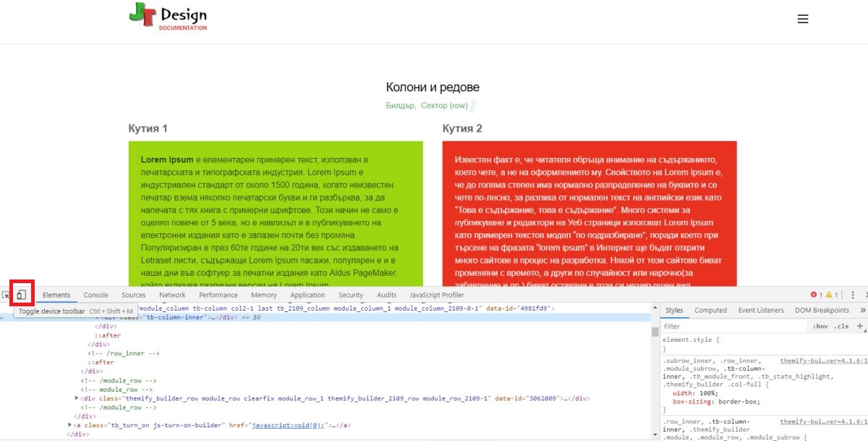The image size is (868, 441).
Task: Select the Styles tab
Action: (x=674, y=311)
